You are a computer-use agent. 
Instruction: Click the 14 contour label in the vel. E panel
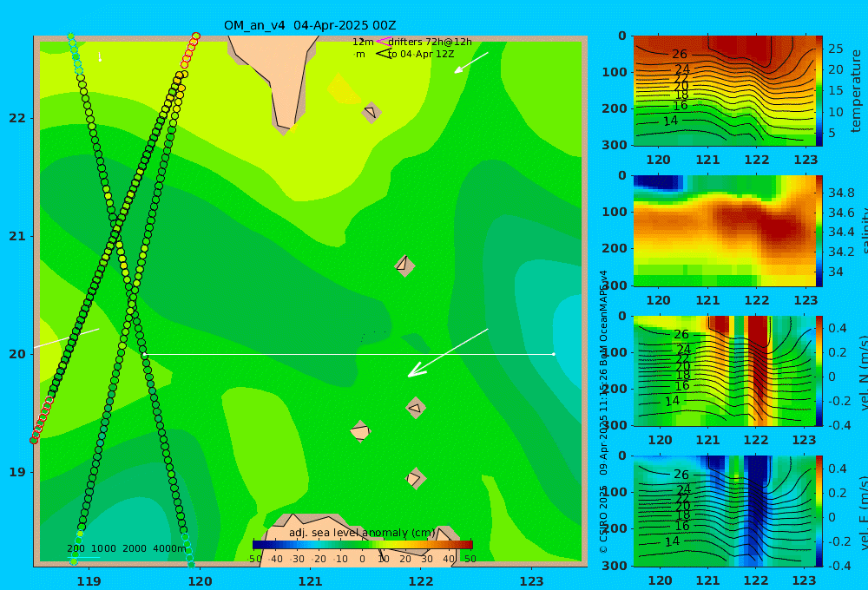(x=672, y=541)
